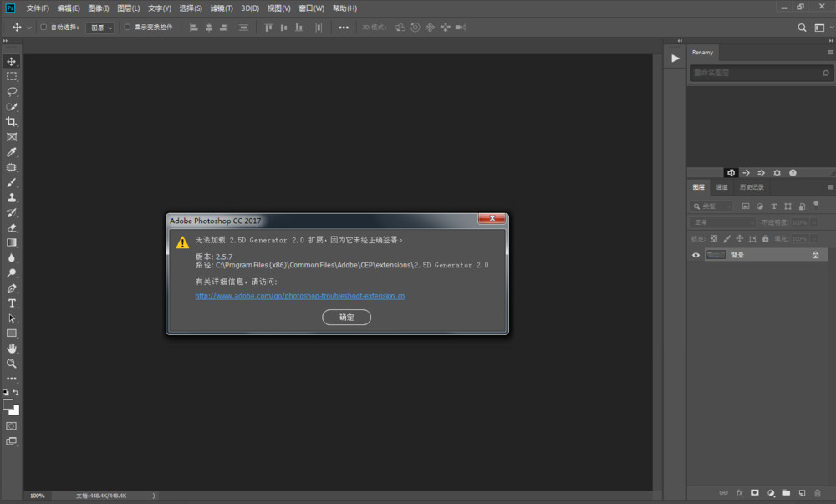Open the Layers panel flyout menu

pos(829,187)
